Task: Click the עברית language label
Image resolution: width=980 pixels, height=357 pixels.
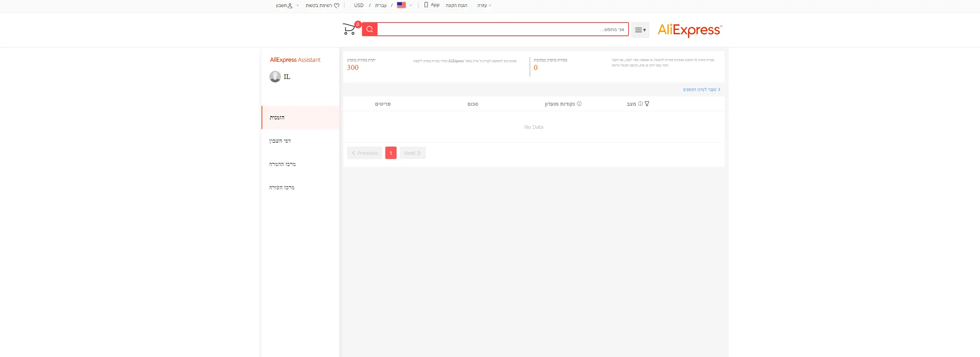Action: coord(381,5)
